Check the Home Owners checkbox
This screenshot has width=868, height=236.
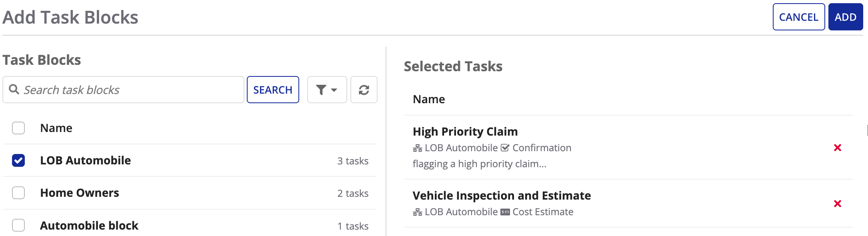(x=18, y=193)
